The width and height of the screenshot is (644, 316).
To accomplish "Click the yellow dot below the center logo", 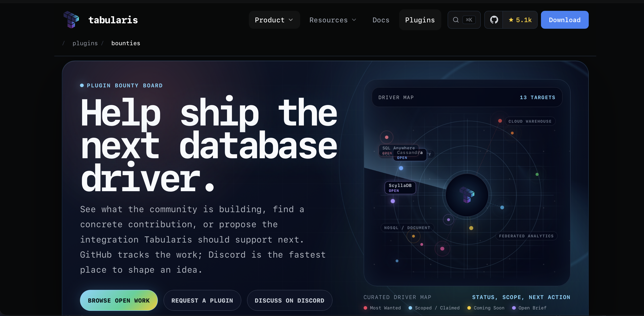I will pos(471,228).
